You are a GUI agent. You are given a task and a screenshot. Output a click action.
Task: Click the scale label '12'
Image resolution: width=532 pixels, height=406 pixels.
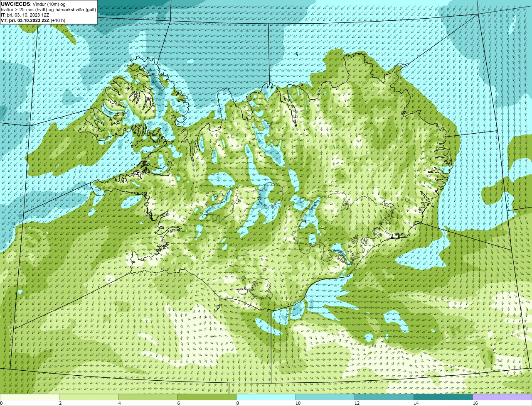point(357,403)
